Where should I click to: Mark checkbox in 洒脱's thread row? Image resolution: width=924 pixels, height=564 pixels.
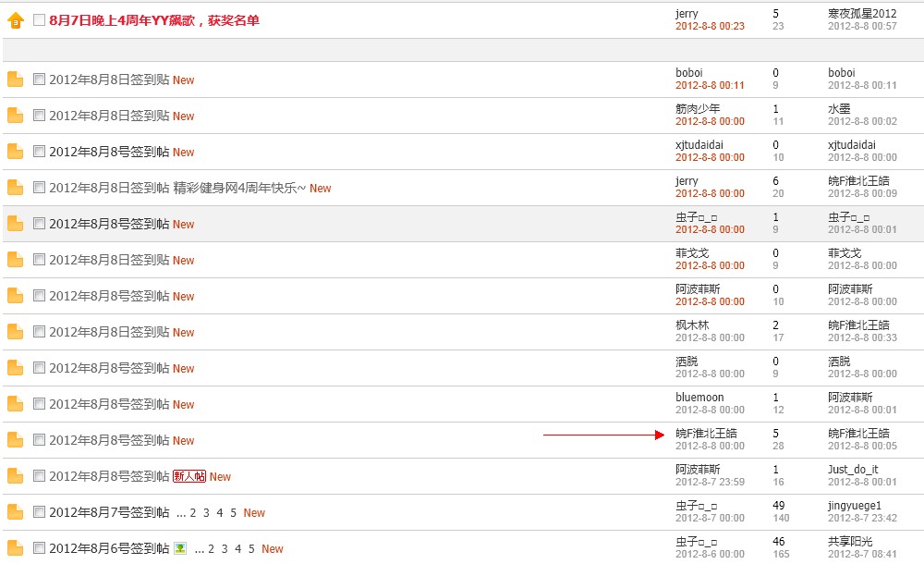[x=39, y=366]
